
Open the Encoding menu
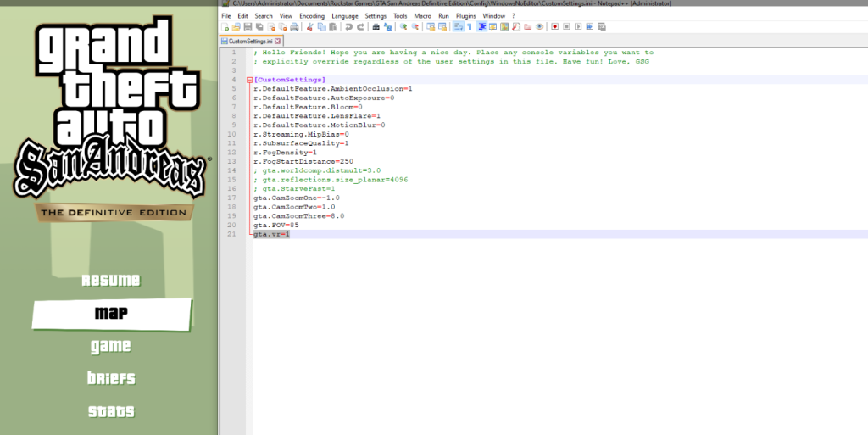pyautogui.click(x=311, y=16)
